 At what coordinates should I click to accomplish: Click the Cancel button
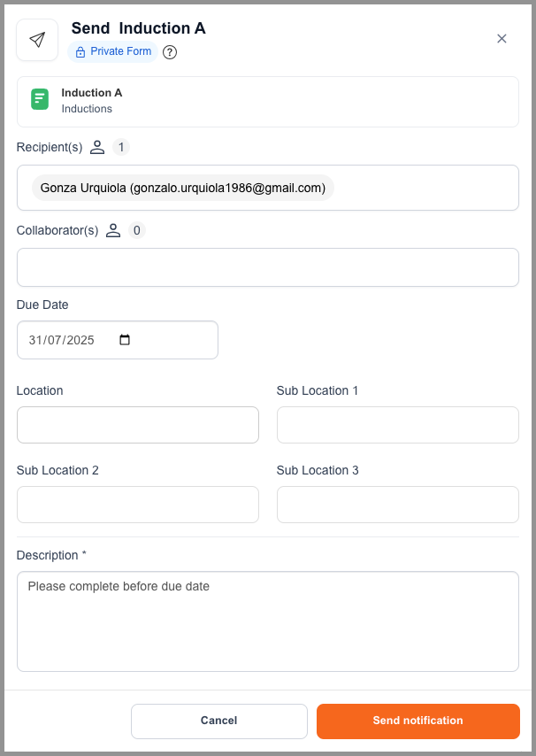219,721
